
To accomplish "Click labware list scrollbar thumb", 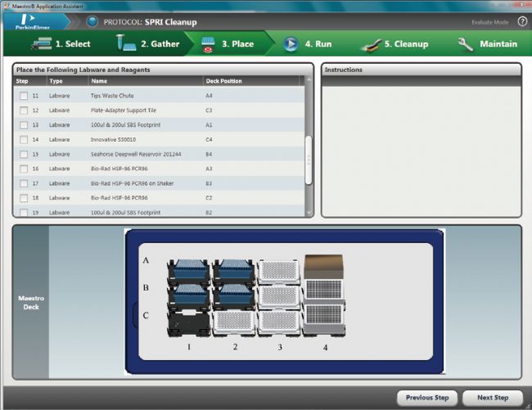I will click(x=309, y=160).
